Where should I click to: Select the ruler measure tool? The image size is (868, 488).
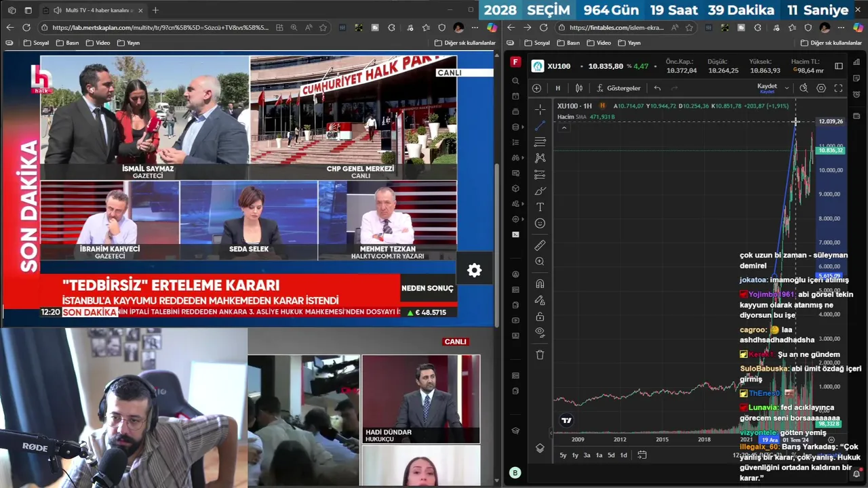pos(540,245)
